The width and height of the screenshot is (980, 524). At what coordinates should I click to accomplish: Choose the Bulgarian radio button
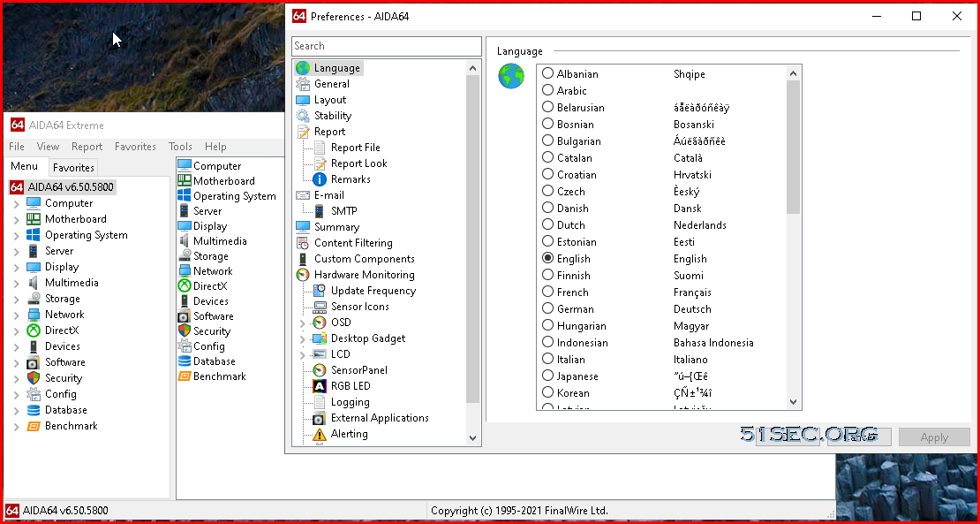(547, 141)
